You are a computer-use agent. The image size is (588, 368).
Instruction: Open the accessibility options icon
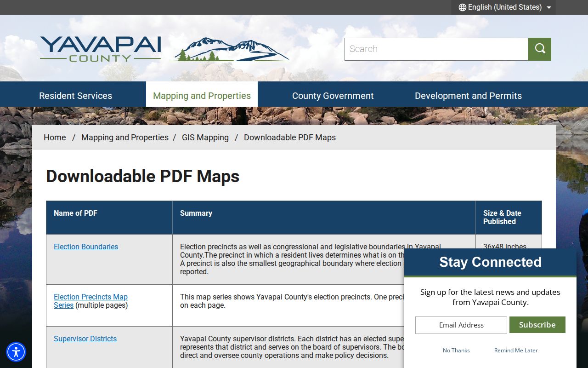(x=16, y=352)
